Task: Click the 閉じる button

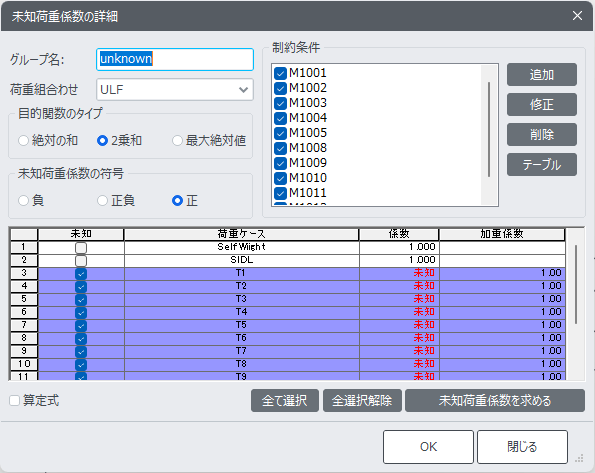Action: 522,447
